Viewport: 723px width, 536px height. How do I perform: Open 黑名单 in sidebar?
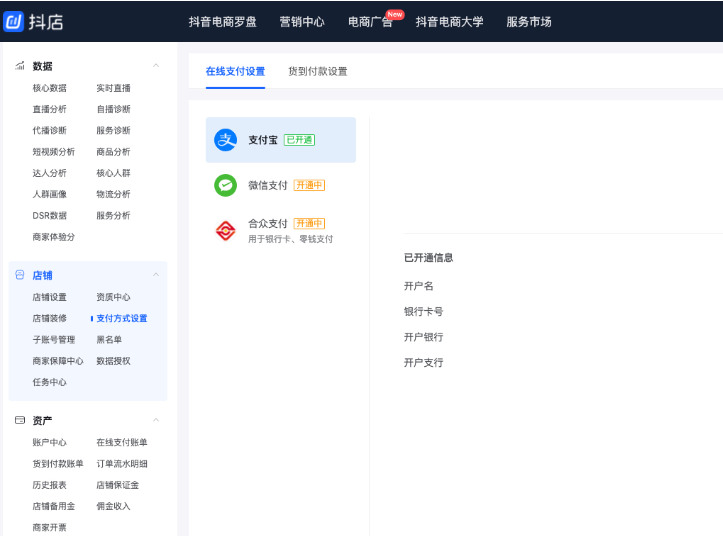click(x=109, y=339)
